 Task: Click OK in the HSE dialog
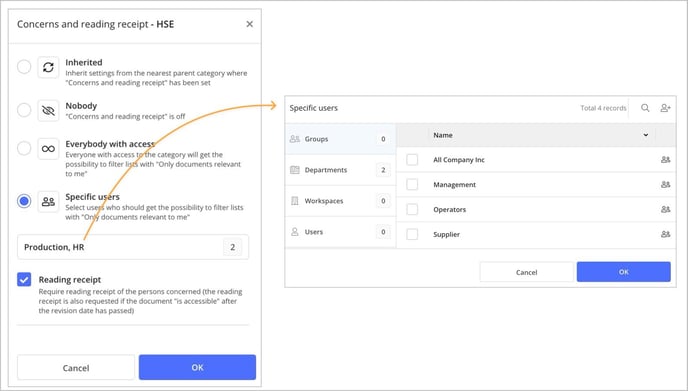(197, 367)
